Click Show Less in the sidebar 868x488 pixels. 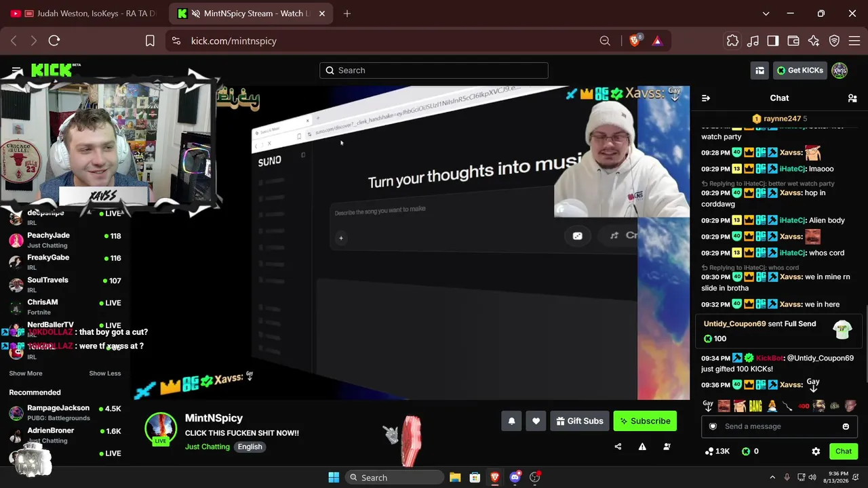(105, 373)
